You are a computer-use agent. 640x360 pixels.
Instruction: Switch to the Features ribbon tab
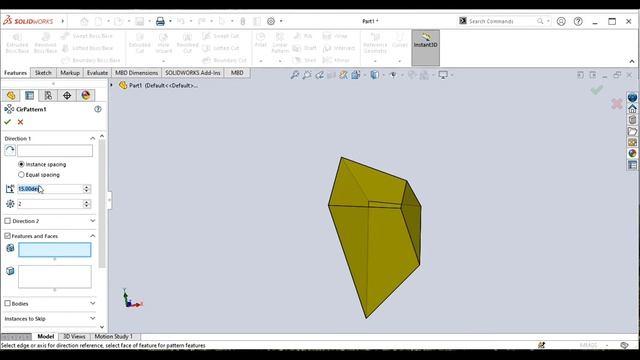[16, 73]
